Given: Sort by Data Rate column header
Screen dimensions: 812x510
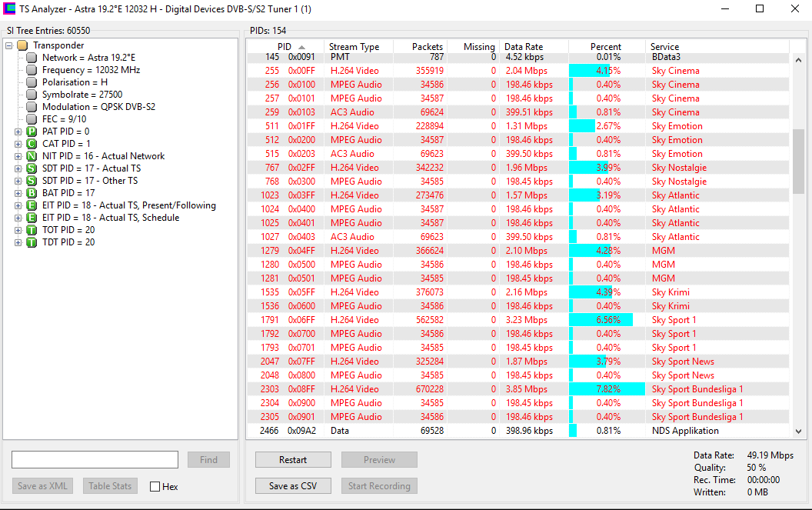Looking at the screenshot, I should (x=534, y=47).
